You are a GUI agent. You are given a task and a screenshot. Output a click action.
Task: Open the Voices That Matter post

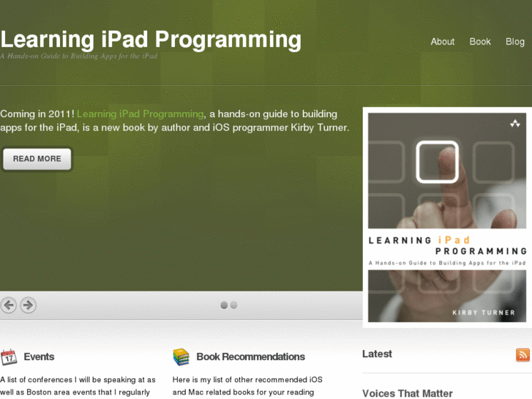[408, 393]
